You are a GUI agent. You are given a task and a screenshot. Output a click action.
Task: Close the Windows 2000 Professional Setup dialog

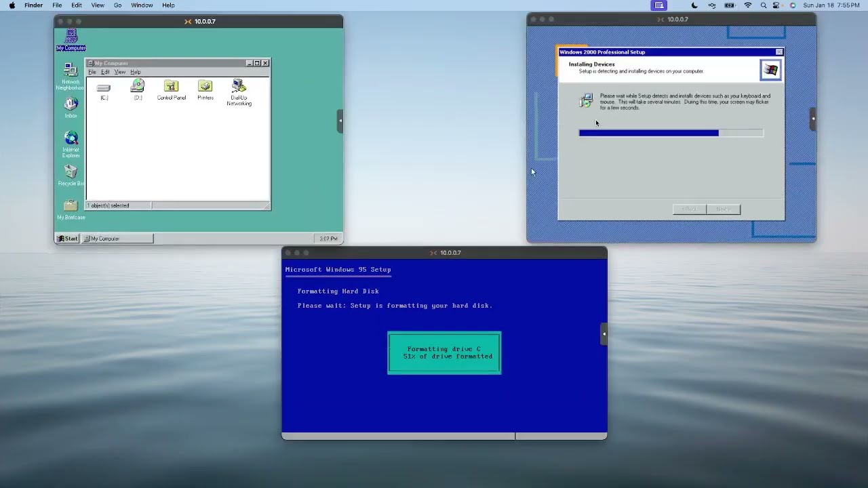778,52
